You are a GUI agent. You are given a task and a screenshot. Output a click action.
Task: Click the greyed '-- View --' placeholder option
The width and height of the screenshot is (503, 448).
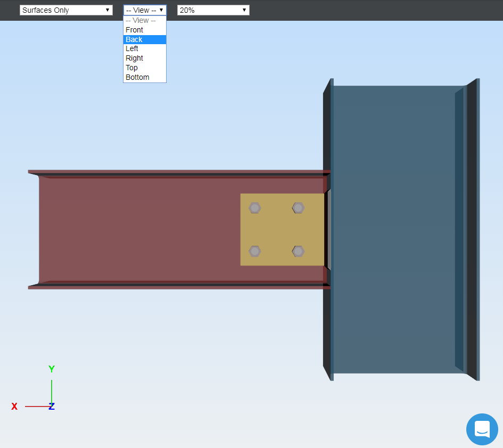[145, 21]
